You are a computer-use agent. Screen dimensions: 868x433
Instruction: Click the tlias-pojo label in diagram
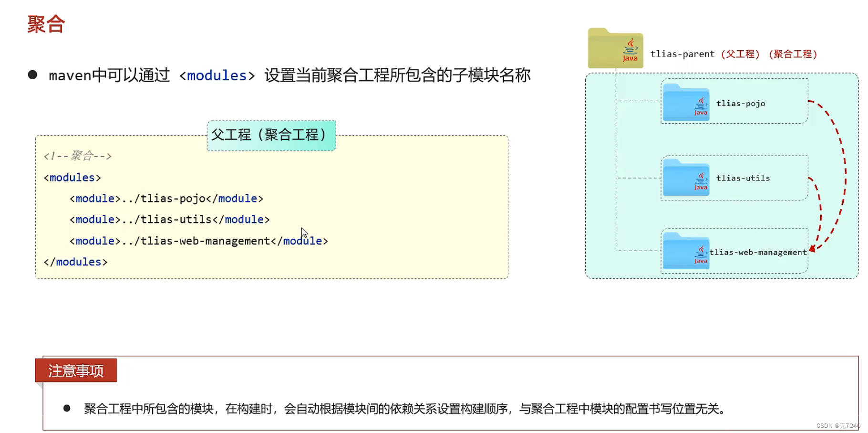741,104
